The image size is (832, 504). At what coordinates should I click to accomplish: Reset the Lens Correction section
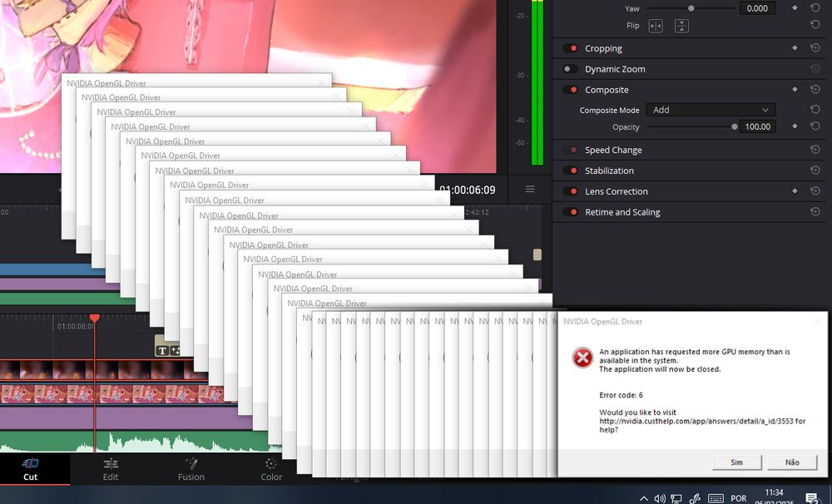(x=815, y=191)
